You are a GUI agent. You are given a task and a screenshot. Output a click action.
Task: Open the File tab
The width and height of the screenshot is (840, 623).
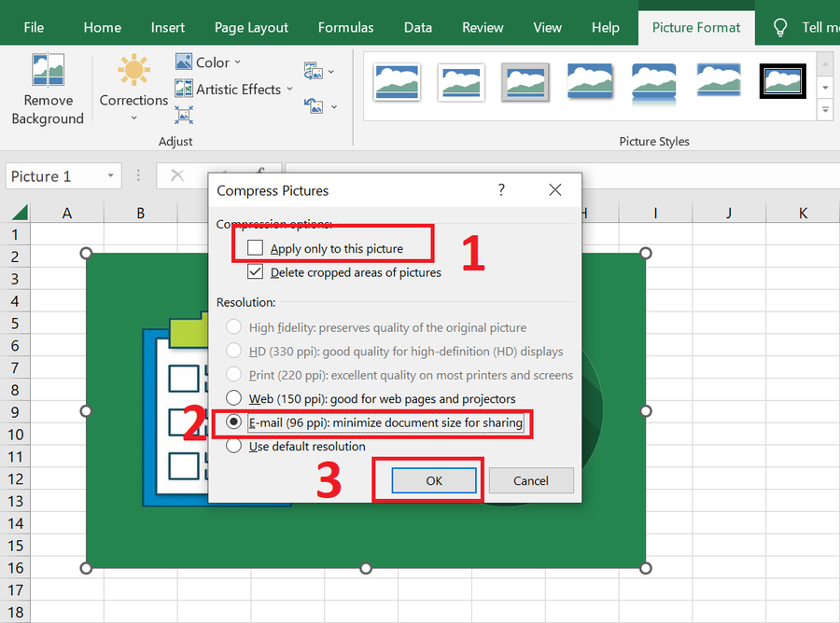tap(34, 27)
